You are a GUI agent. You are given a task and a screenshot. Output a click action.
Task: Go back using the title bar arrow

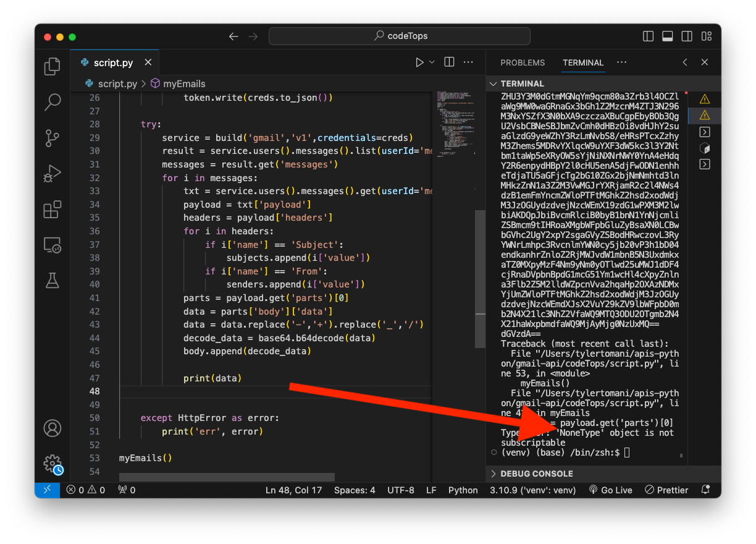[233, 36]
